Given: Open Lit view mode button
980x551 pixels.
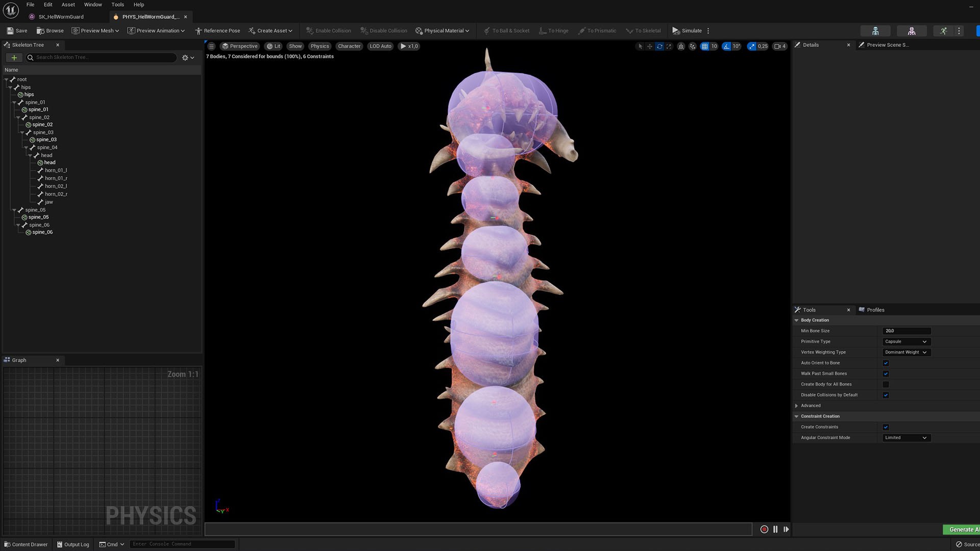Looking at the screenshot, I should pos(274,46).
